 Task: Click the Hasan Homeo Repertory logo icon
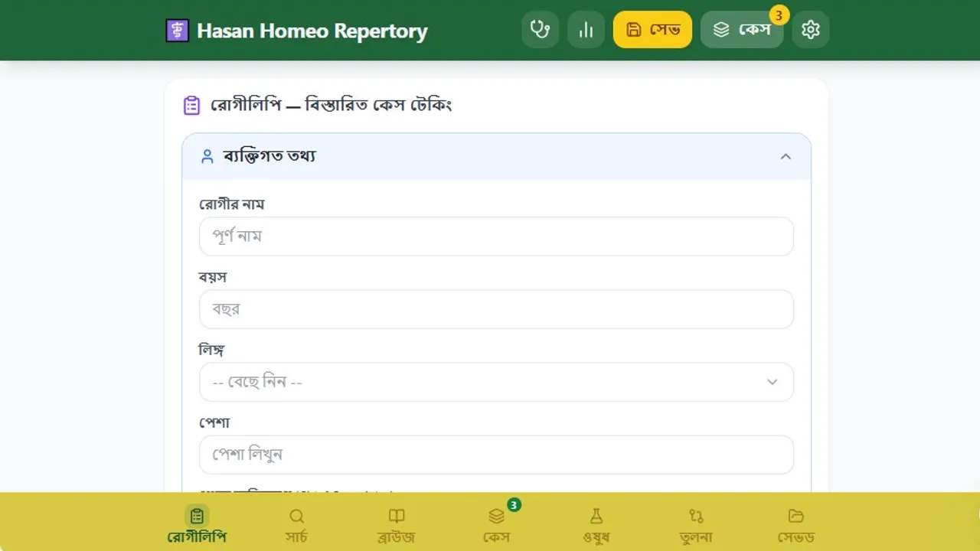tap(177, 31)
